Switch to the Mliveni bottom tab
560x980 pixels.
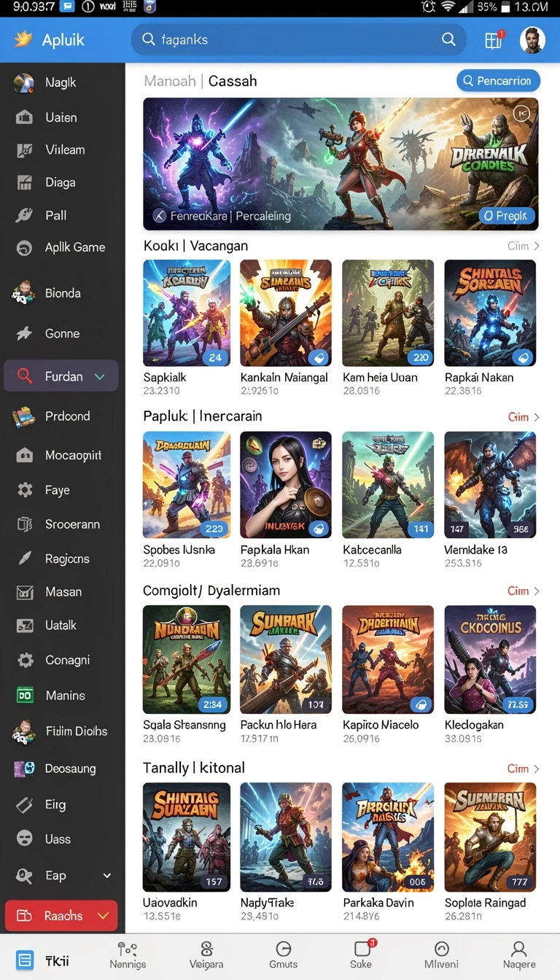[x=441, y=955]
